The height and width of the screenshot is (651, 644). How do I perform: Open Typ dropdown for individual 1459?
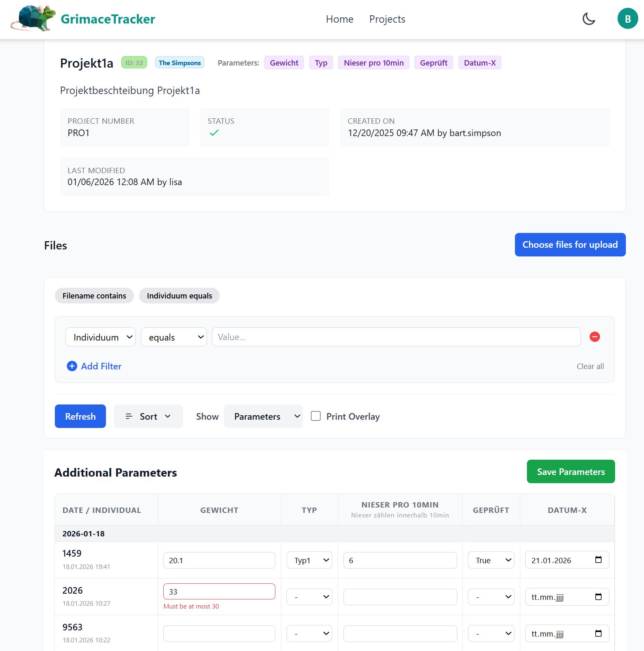309,560
